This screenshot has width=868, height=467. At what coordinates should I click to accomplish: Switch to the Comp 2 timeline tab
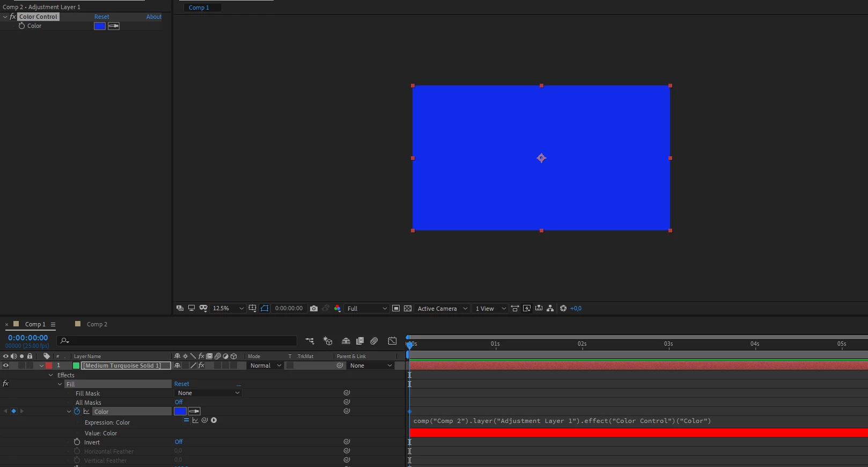click(97, 324)
